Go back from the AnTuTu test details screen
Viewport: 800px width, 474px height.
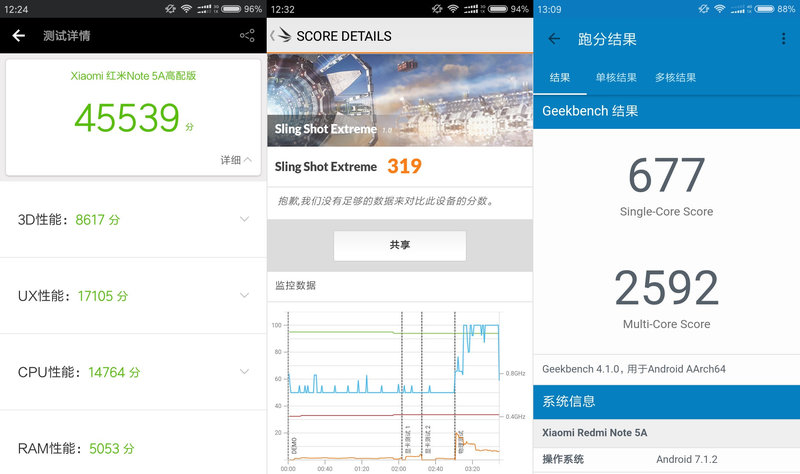(19, 35)
